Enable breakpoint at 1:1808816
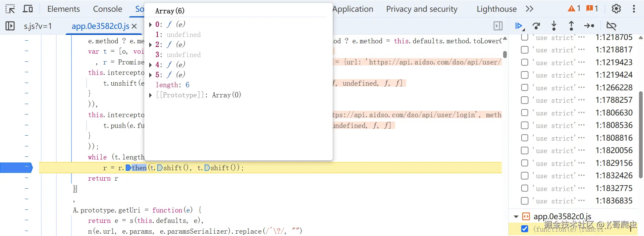 [x=525, y=138]
